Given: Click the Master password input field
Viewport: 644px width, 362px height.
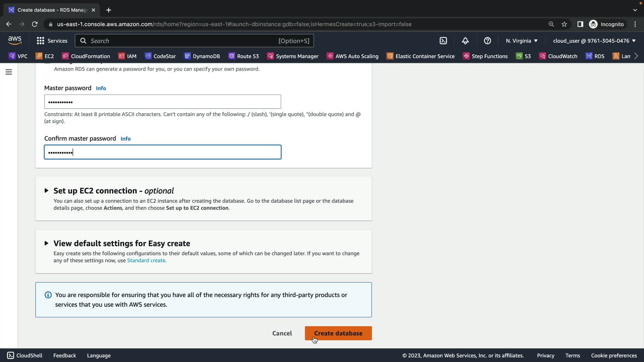Looking at the screenshot, I should (162, 102).
